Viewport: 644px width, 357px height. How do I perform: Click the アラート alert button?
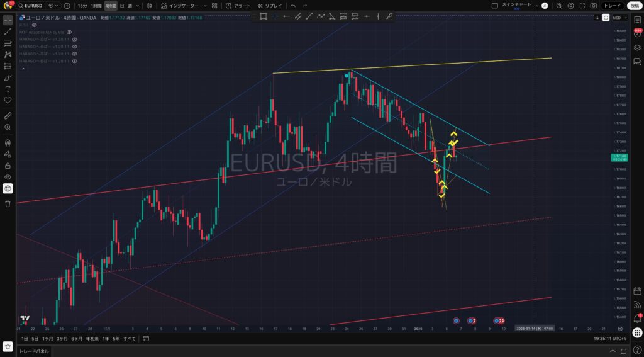(x=238, y=6)
